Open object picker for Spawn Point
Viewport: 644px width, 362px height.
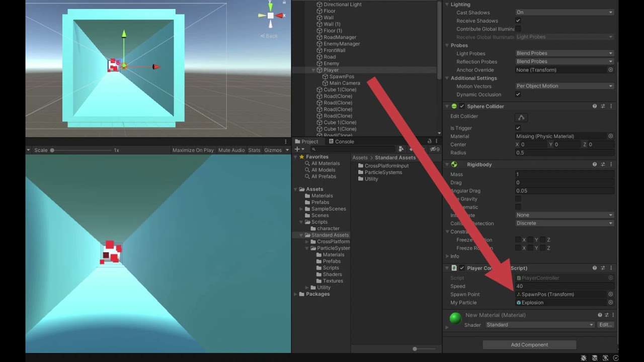click(x=610, y=295)
